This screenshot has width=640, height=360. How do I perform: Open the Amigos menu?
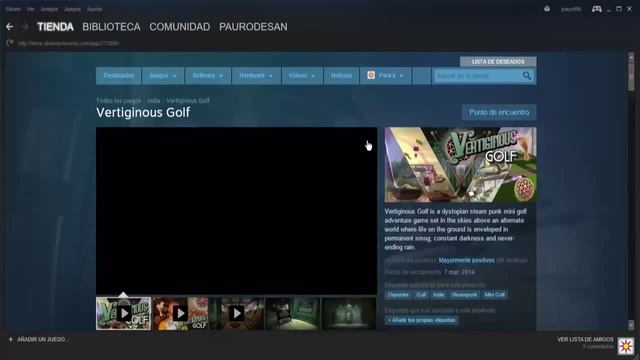(x=49, y=9)
